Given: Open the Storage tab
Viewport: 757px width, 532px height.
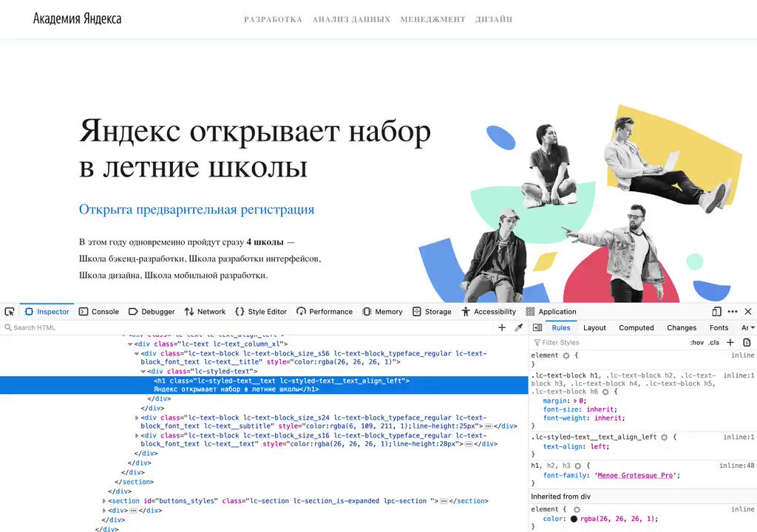Looking at the screenshot, I should 432,311.
